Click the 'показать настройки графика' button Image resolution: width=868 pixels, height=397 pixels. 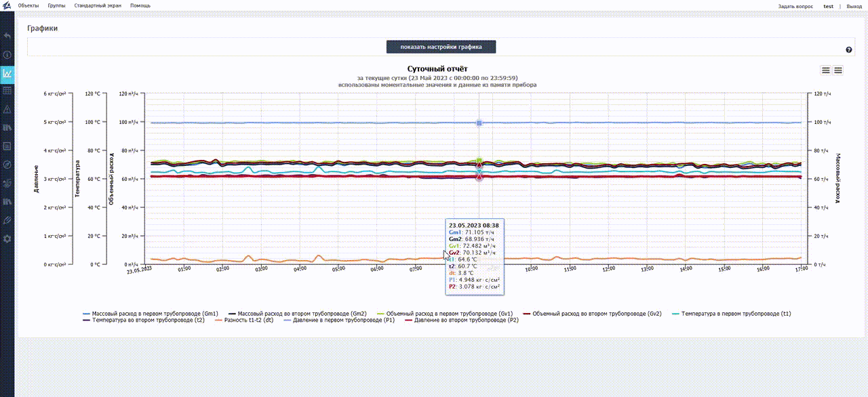441,47
